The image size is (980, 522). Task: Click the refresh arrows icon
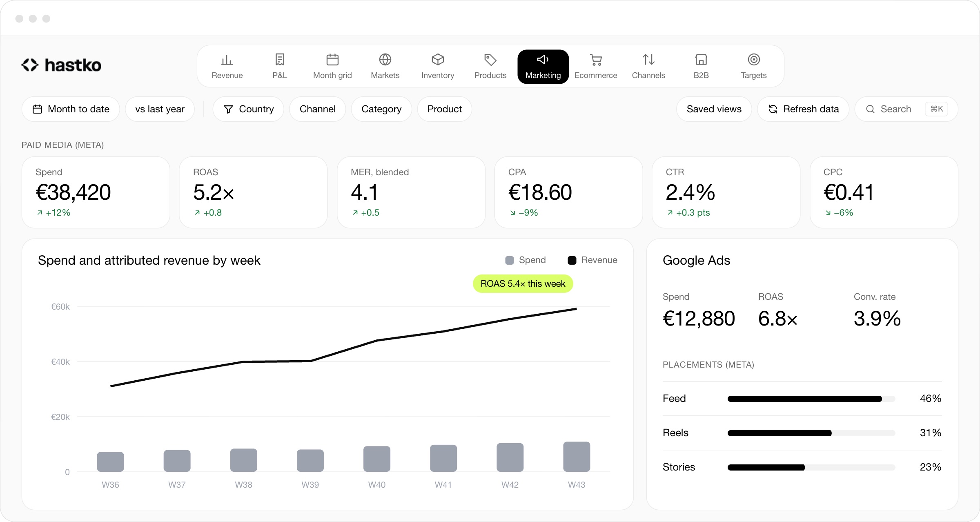pyautogui.click(x=773, y=109)
